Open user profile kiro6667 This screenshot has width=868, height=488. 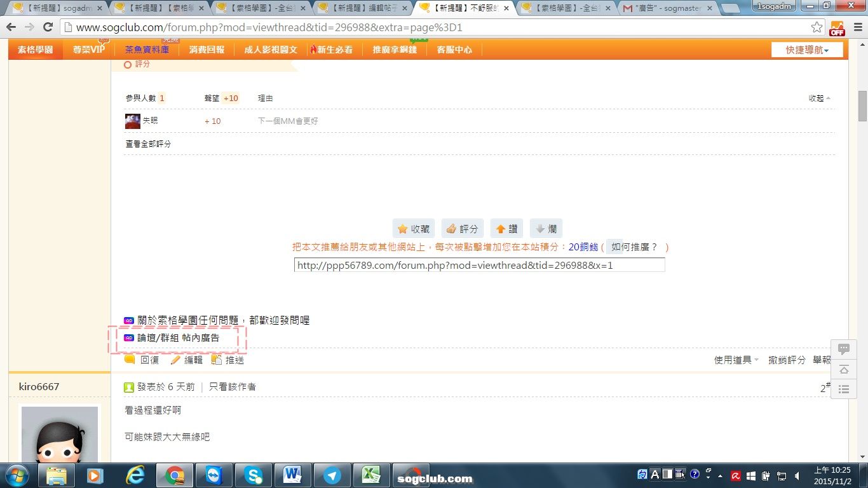[39, 387]
